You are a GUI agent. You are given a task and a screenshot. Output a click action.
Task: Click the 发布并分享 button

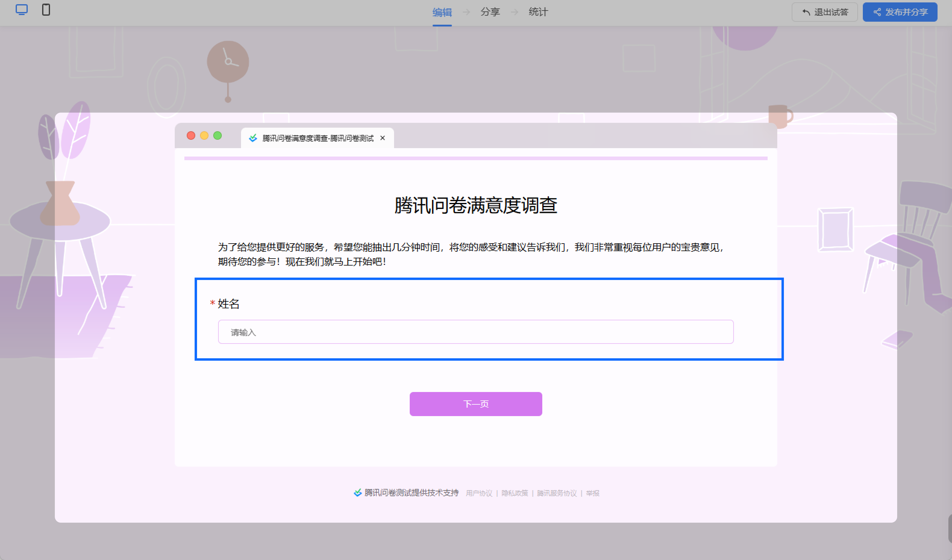900,12
